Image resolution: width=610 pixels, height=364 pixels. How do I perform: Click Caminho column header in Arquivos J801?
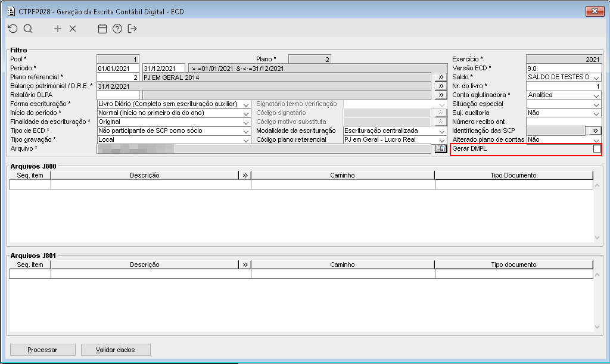343,265
